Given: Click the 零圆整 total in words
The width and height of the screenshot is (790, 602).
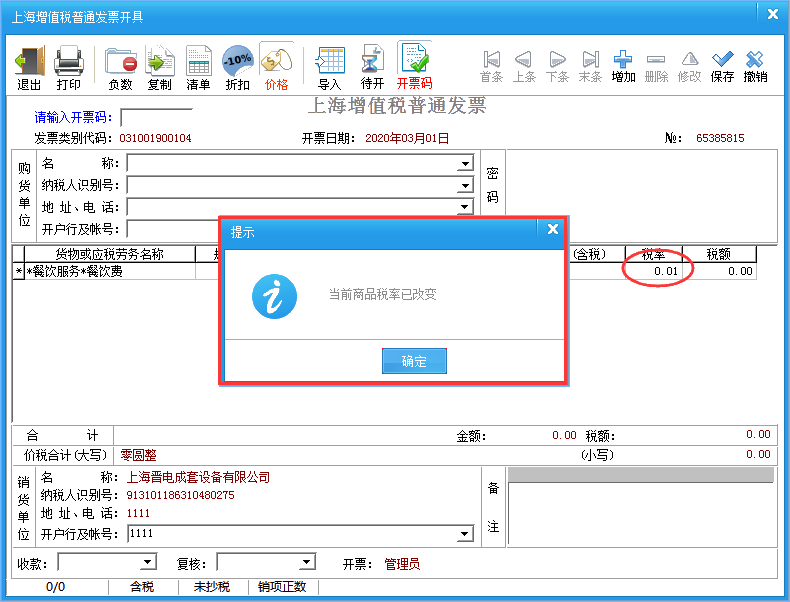Looking at the screenshot, I should [138, 455].
